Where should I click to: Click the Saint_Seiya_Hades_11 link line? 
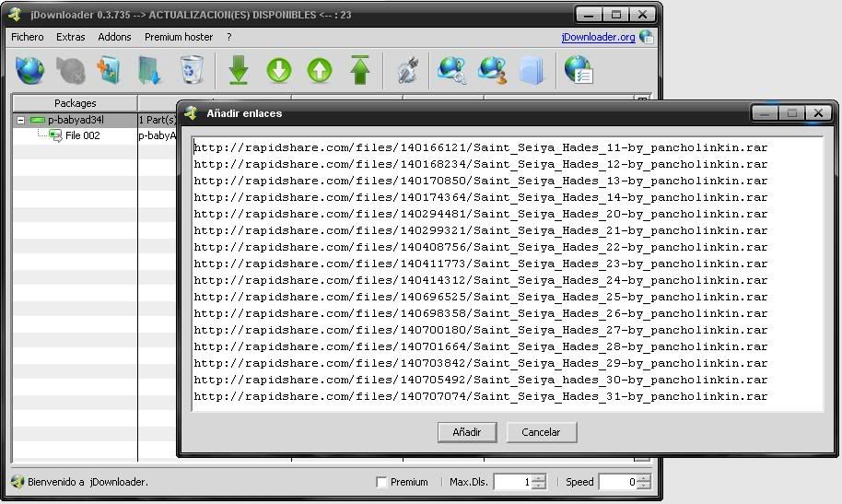coord(481,147)
